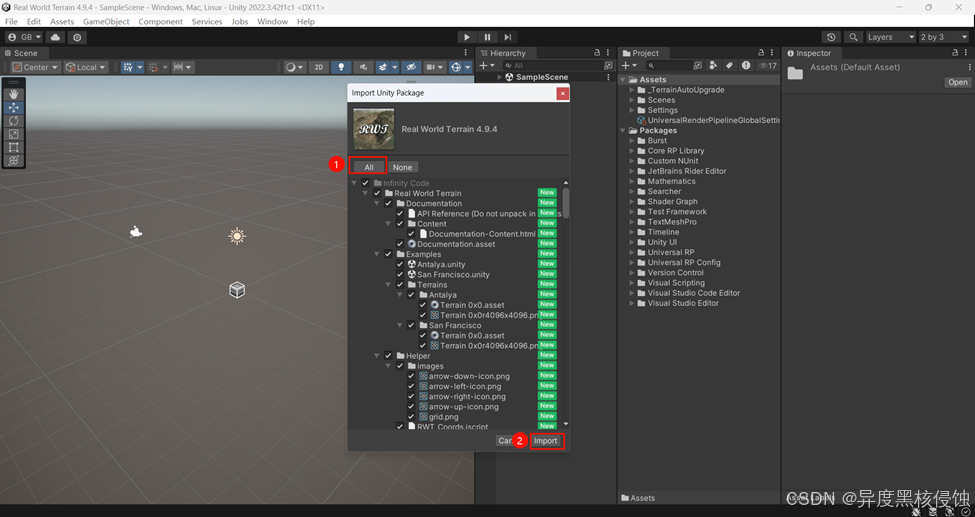This screenshot has height=517, width=975.
Task: Start Play mode
Action: point(467,37)
